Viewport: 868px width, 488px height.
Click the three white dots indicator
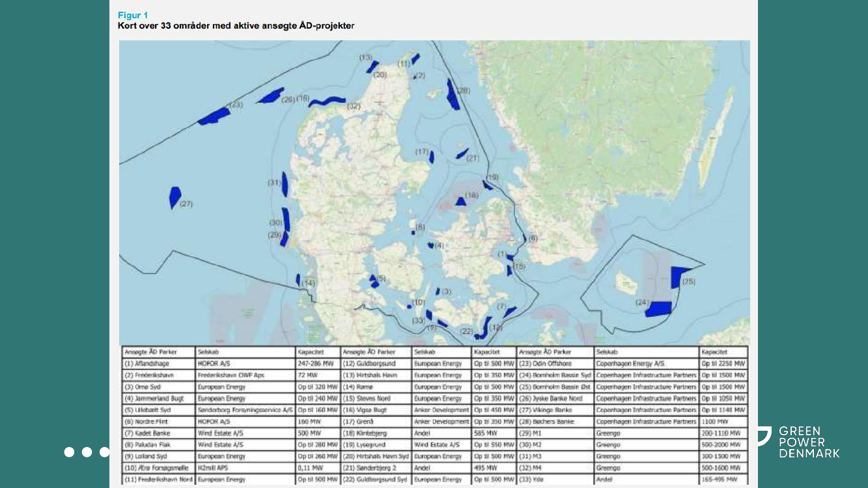pos(87,452)
